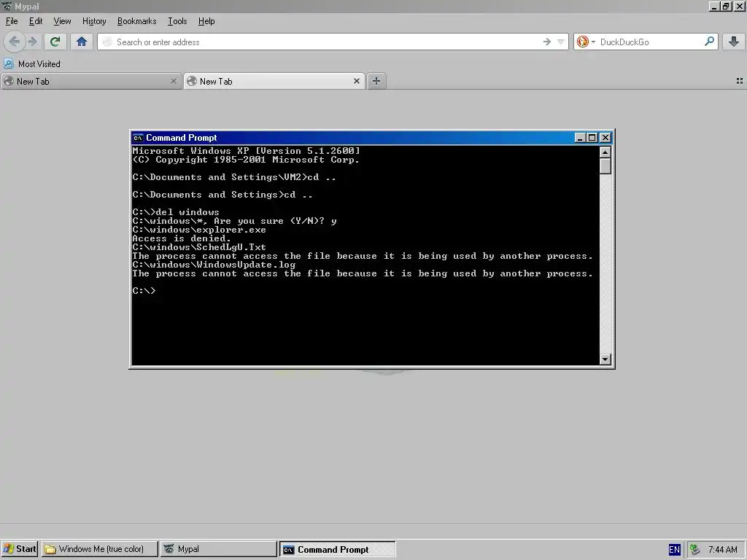Image resolution: width=747 pixels, height=560 pixels.
Task: Click the 'C:\windows\explorer.exe' line
Action: pyautogui.click(x=199, y=230)
